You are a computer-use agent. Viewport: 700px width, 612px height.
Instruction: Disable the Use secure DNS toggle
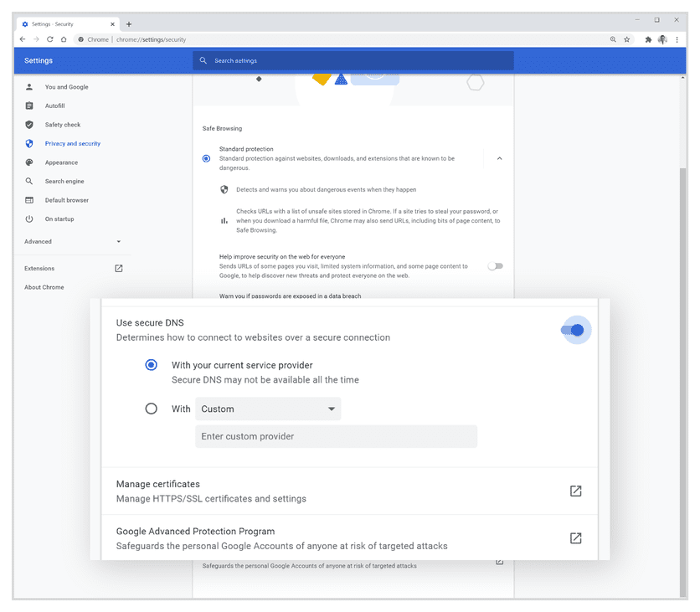point(576,330)
